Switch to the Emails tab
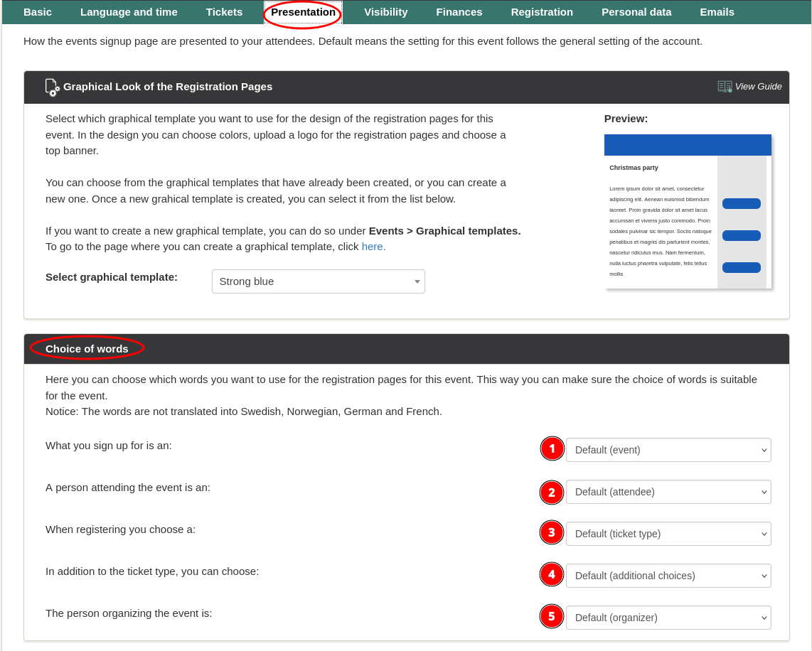Screen dimensions: 812x651 [x=717, y=12]
